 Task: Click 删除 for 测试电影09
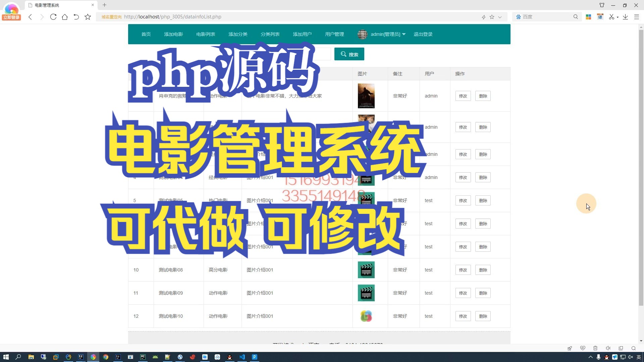[483, 293]
